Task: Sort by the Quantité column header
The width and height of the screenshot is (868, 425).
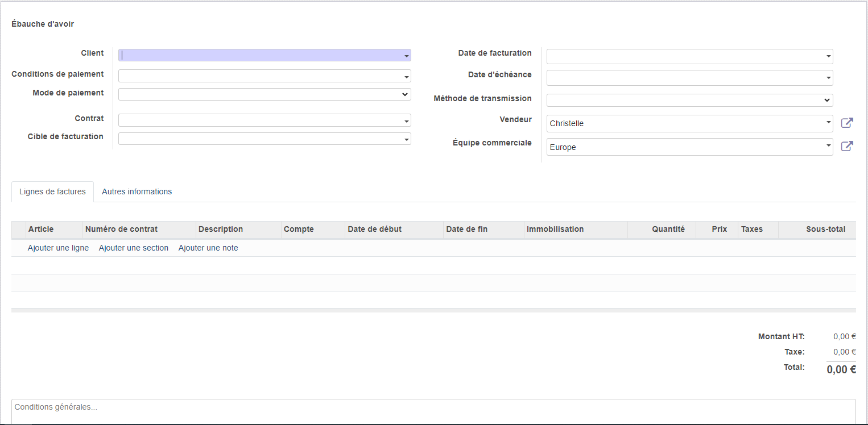Action: point(668,229)
